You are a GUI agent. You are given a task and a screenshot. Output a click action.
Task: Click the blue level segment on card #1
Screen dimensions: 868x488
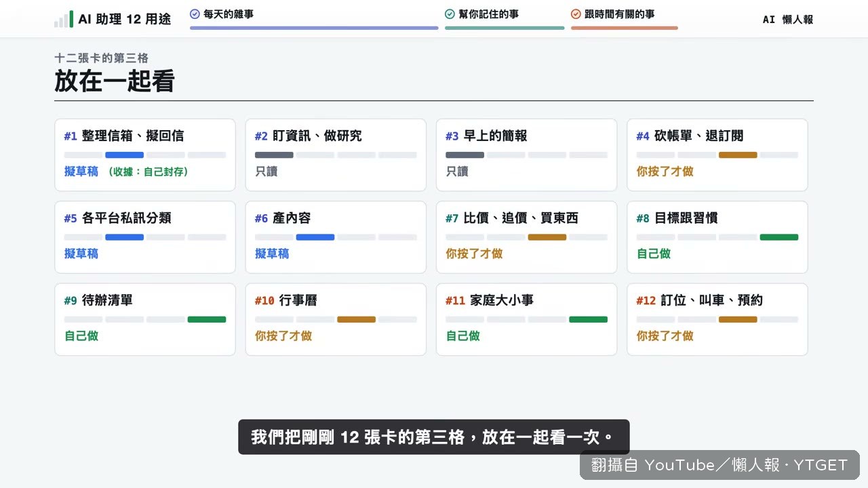(x=124, y=155)
